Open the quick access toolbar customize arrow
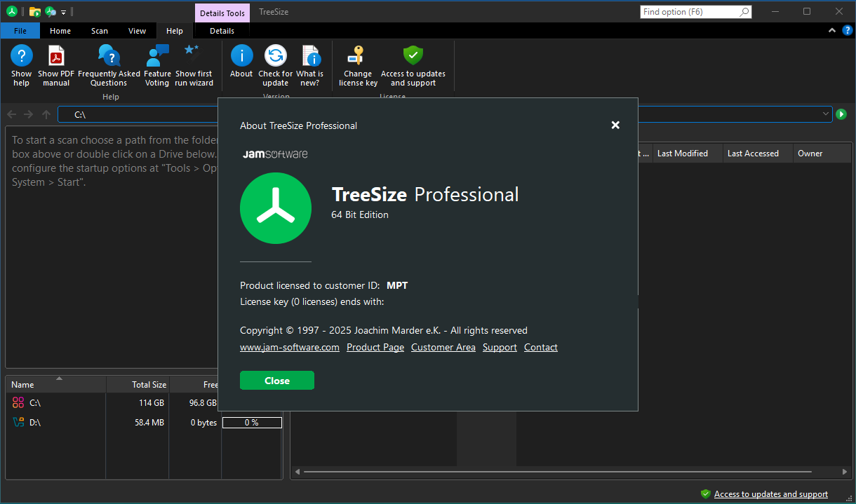Viewport: 856px width, 504px height. point(63,12)
